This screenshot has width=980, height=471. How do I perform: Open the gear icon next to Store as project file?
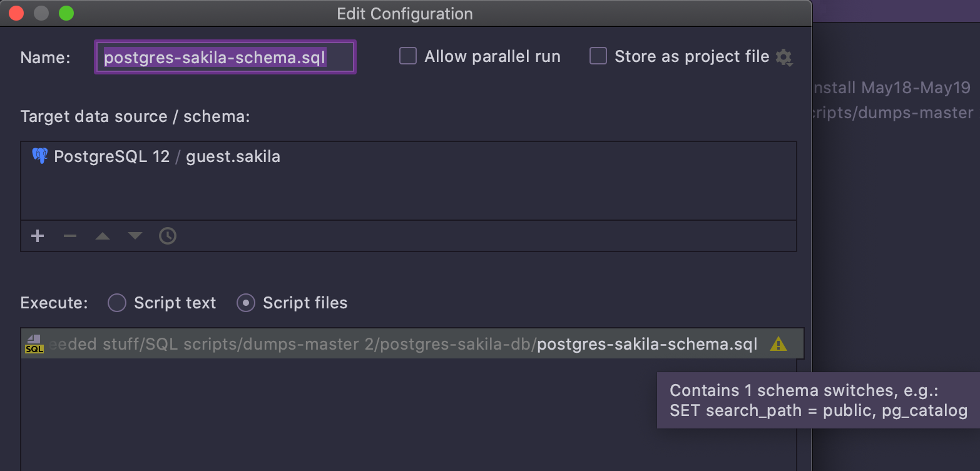click(784, 56)
